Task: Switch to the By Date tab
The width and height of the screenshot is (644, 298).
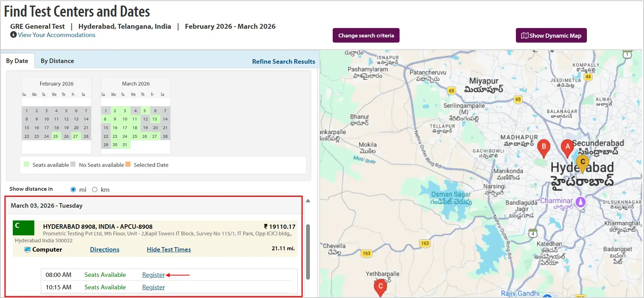Action: 17,61
